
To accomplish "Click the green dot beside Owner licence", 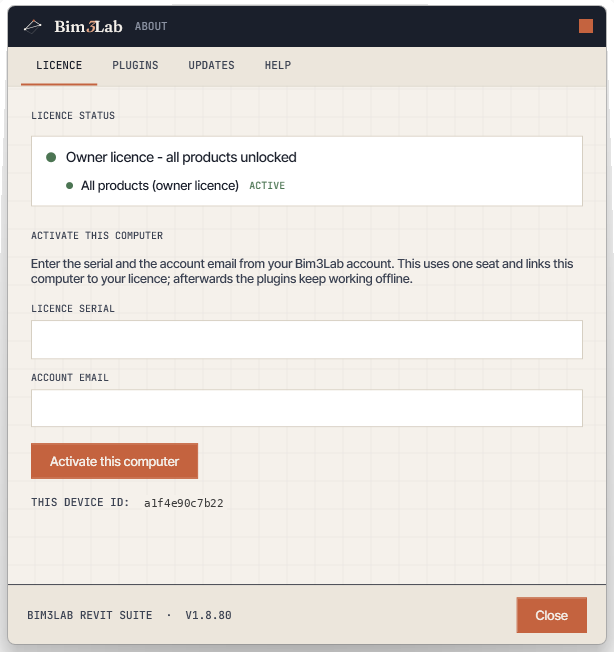I will [51, 157].
